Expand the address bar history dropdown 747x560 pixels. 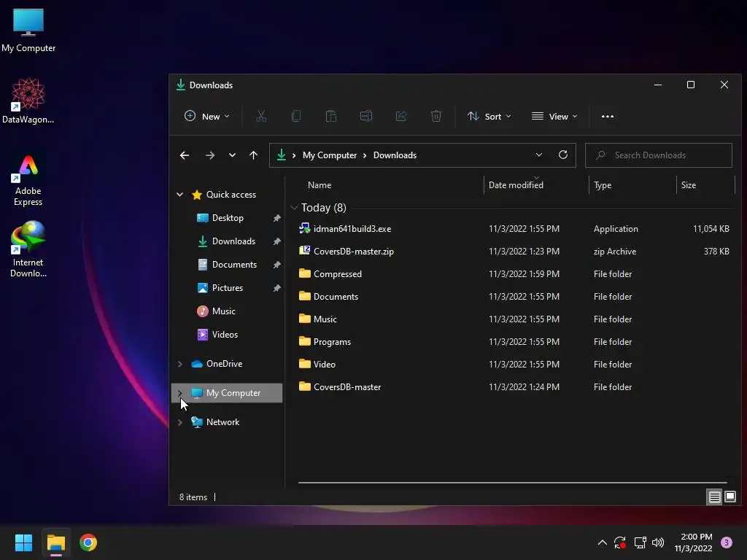point(539,155)
